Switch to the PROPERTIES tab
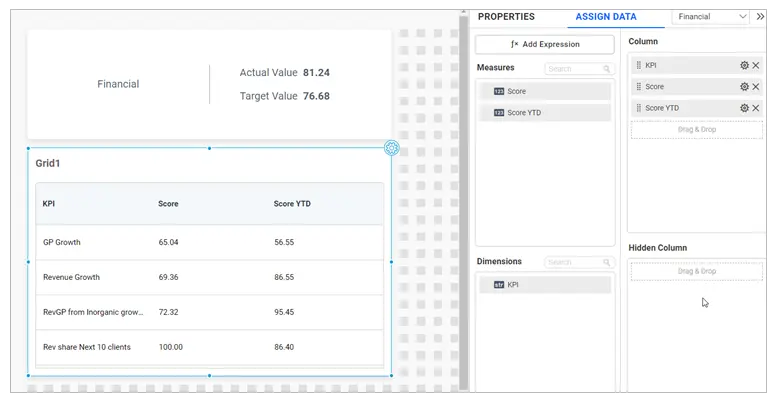Screen dimensions: 780x405 pyautogui.click(x=506, y=16)
